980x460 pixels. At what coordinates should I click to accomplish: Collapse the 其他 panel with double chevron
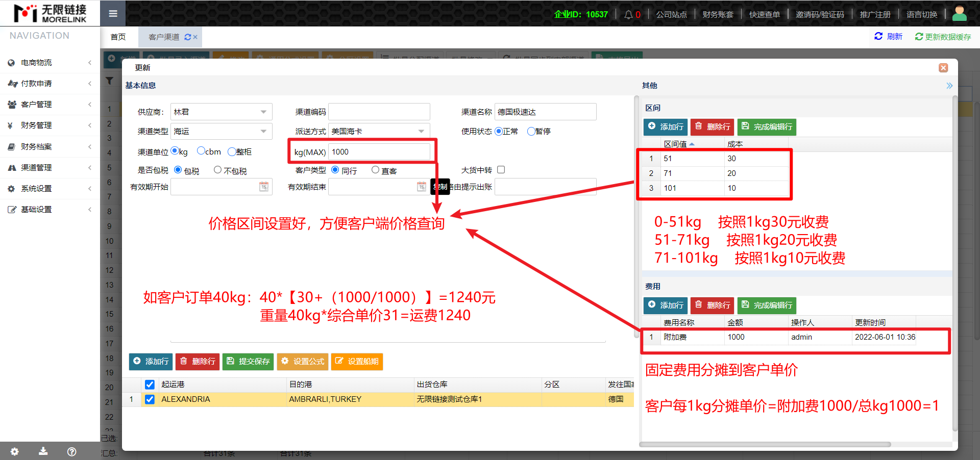pyautogui.click(x=949, y=86)
